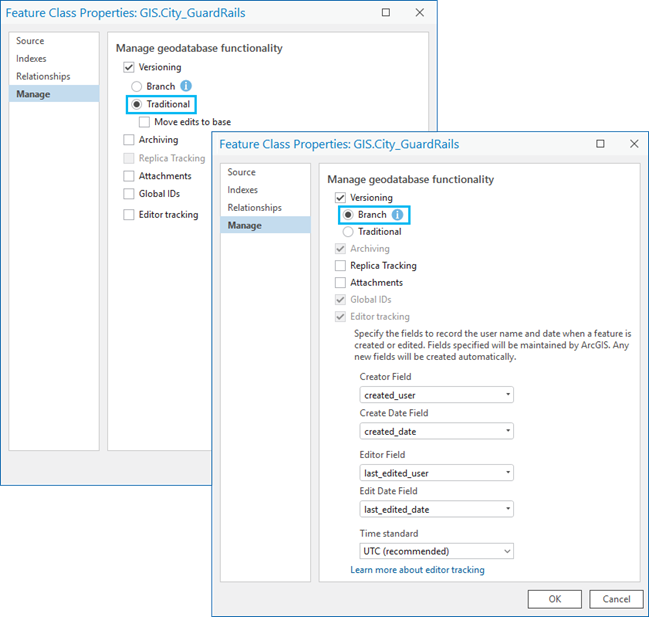Click the info icon beside Branch in the background dialog
The width and height of the screenshot is (649, 617).
[x=186, y=87]
